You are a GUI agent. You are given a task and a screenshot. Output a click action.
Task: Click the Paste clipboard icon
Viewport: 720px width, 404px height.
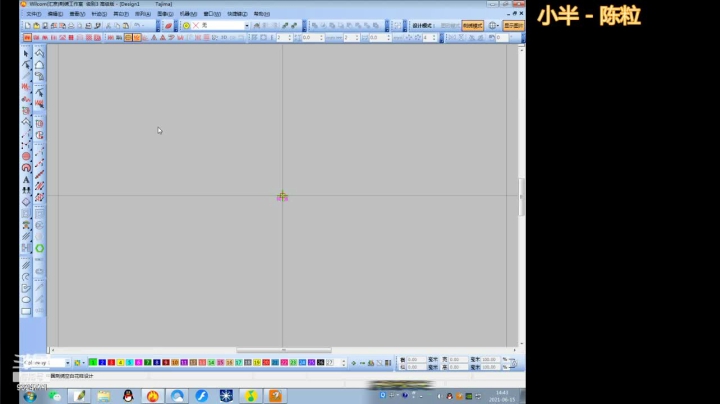126,26
